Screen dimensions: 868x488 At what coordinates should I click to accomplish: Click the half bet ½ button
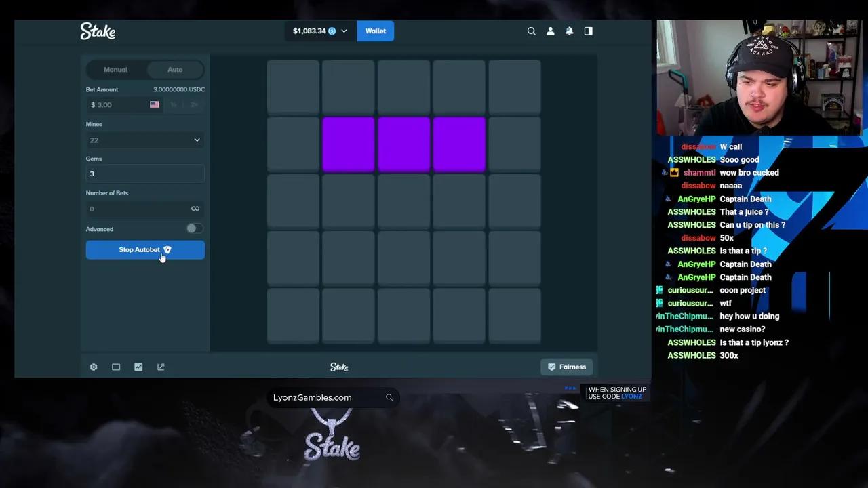[174, 104]
